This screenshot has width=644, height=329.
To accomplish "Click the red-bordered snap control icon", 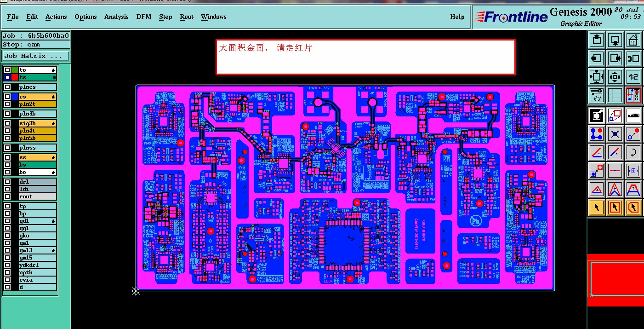I will (633, 95).
